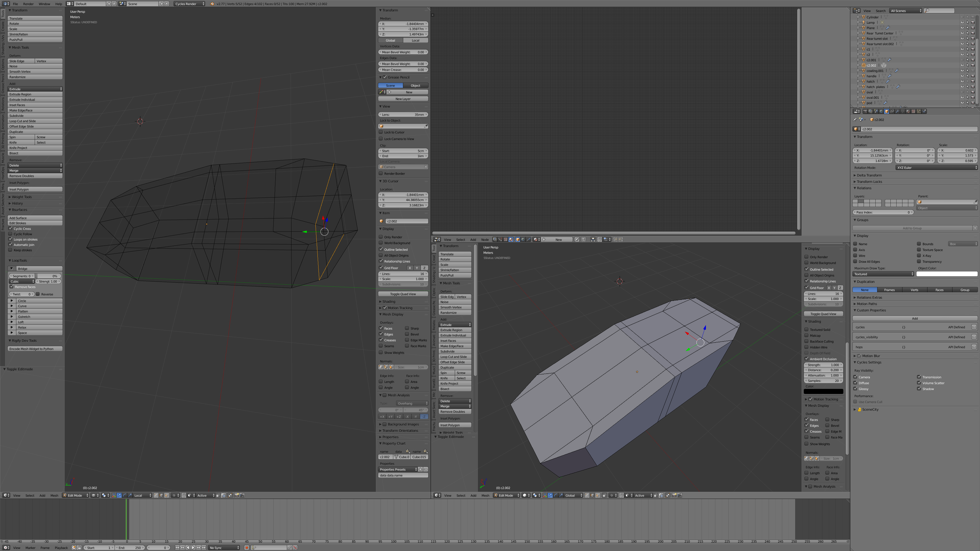980x551 pixels.
Task: Click OpenGL render image icon in left viewport
Action: [237, 495]
